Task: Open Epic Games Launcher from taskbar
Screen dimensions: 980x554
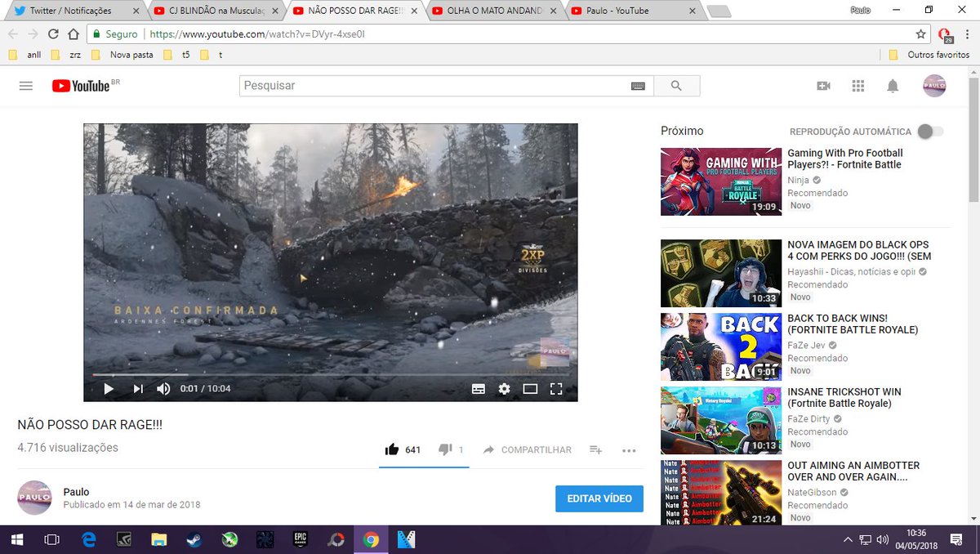Action: click(x=300, y=539)
